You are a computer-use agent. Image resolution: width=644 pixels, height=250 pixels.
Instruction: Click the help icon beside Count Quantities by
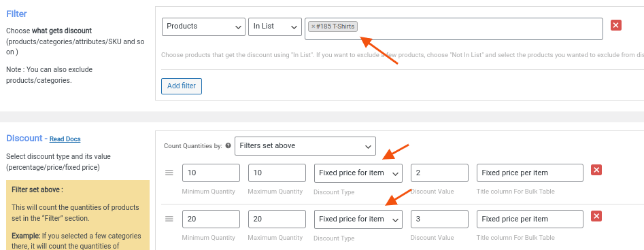pos(228,146)
